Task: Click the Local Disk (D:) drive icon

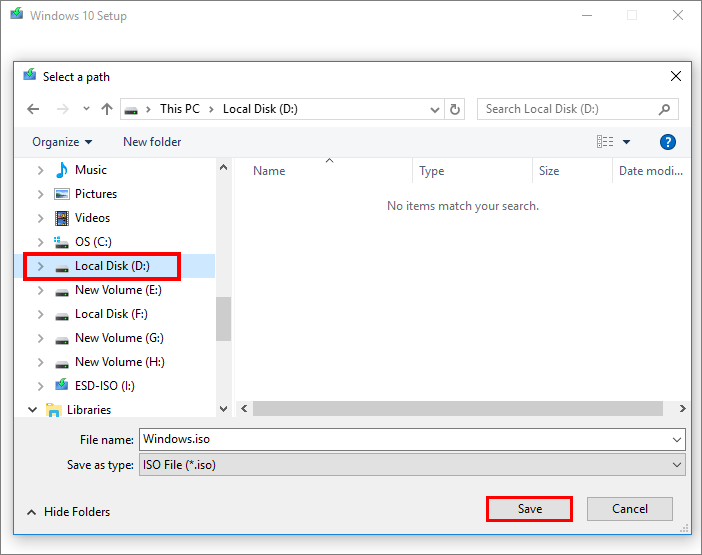Action: (x=62, y=268)
